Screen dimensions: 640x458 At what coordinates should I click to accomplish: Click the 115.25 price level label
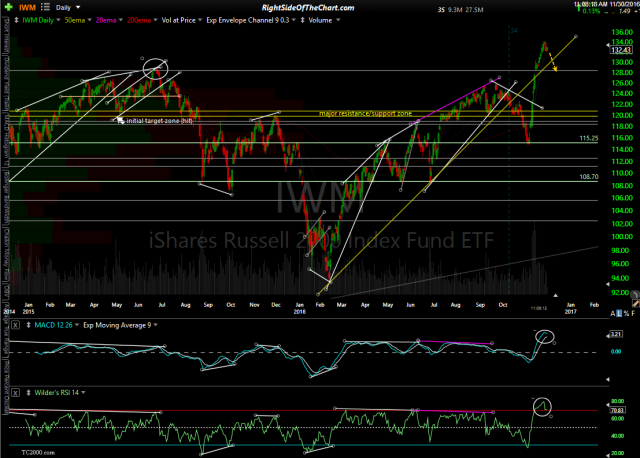589,138
